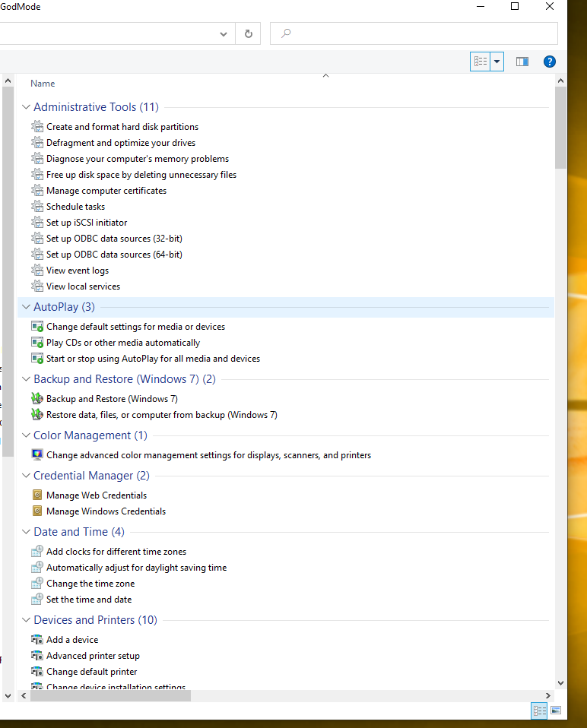
Task: Click the clock icon for Set the time and date
Action: tap(37, 600)
